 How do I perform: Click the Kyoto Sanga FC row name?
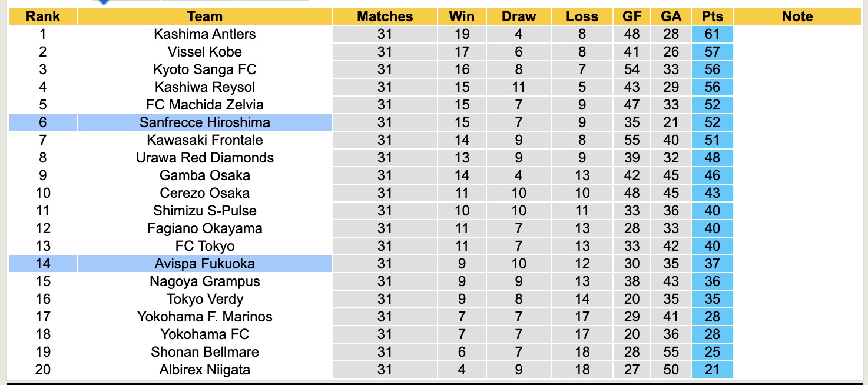coord(204,69)
